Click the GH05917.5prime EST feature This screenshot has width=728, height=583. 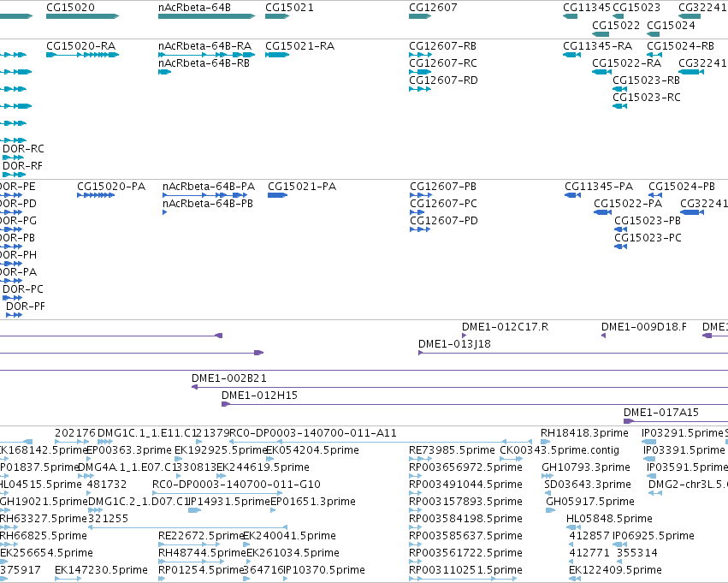point(551,510)
